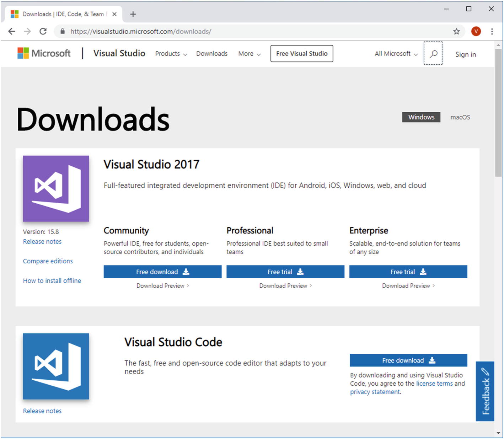Click the Visual Studio brand link

[119, 53]
